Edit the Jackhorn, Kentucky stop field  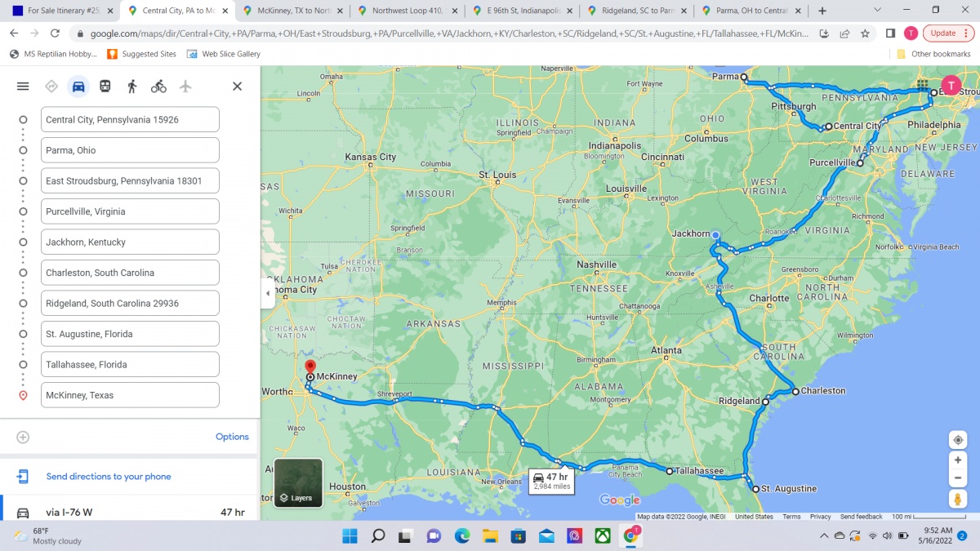pyautogui.click(x=130, y=242)
